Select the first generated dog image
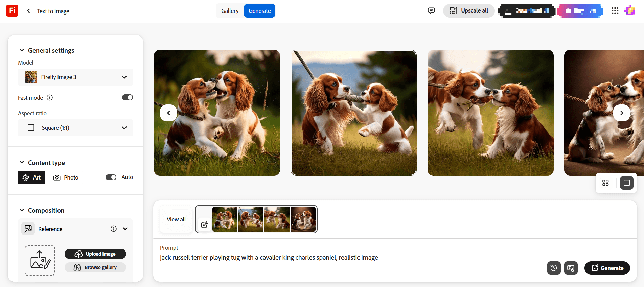644x287 pixels. point(217,113)
